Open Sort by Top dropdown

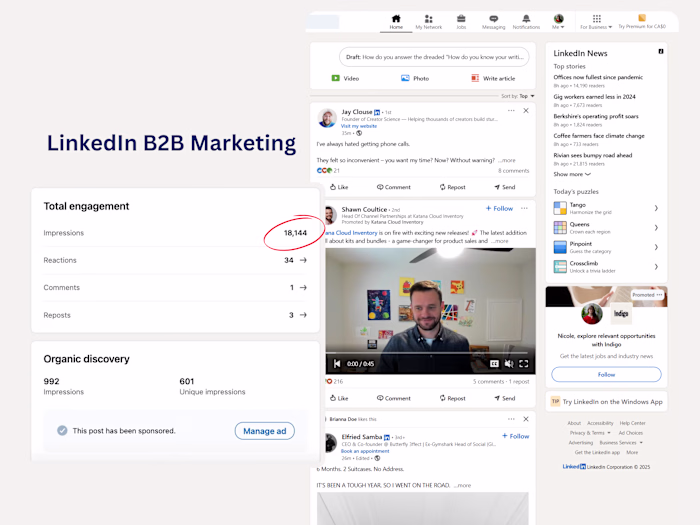point(518,96)
